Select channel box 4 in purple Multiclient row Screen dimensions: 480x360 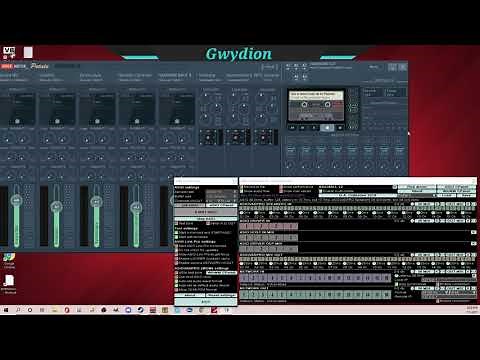[272, 277]
